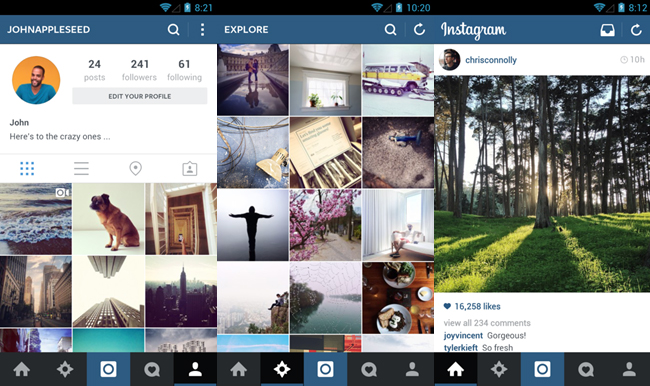View all 234 comments on the post

(487, 323)
